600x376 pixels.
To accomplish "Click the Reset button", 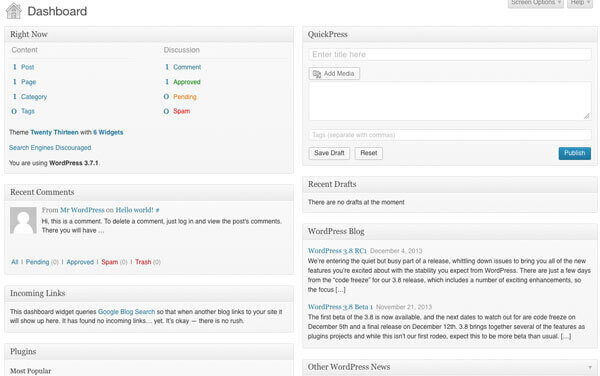I will pos(368,153).
